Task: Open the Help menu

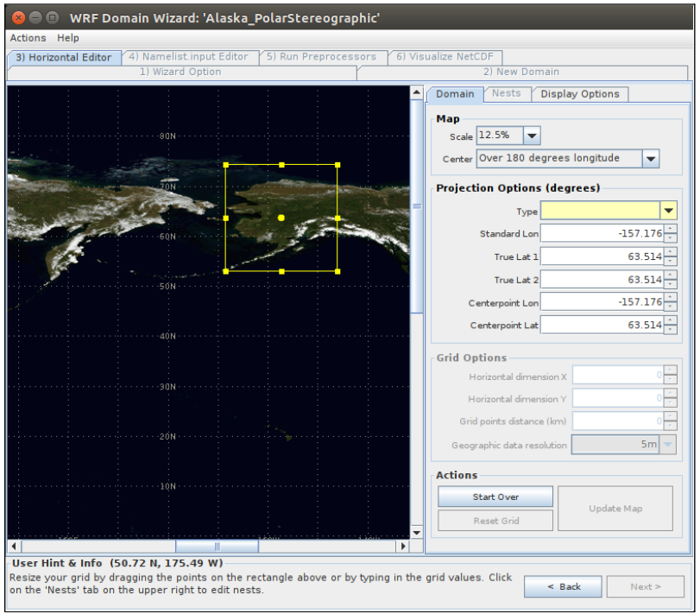Action: (68, 38)
